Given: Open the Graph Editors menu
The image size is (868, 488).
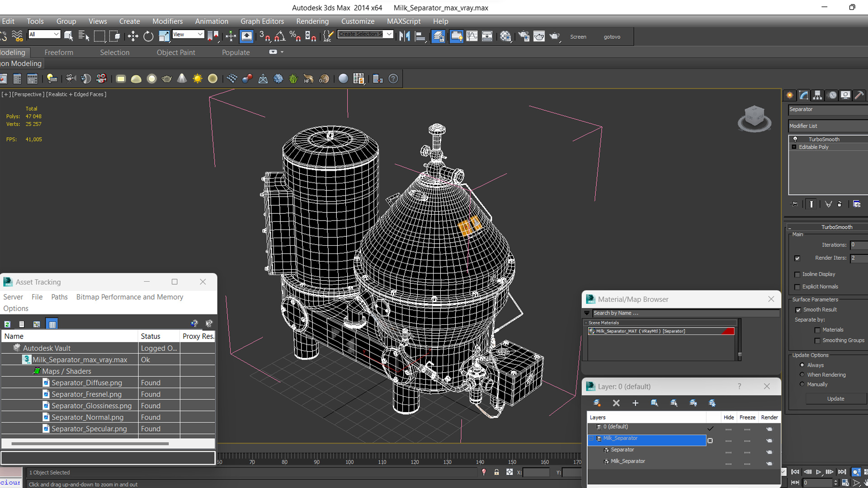Looking at the screenshot, I should (x=262, y=21).
